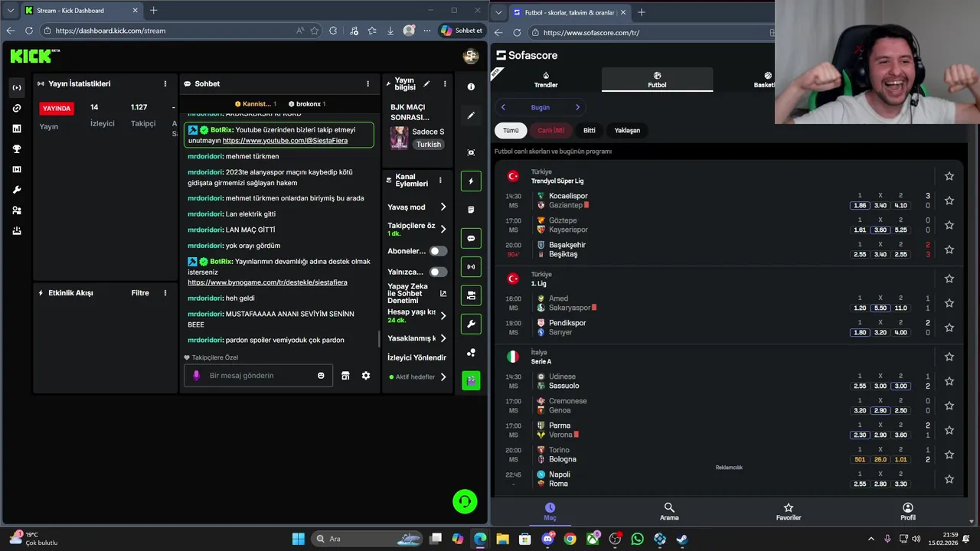Open the Kick sidebar stream icon

[x=17, y=87]
